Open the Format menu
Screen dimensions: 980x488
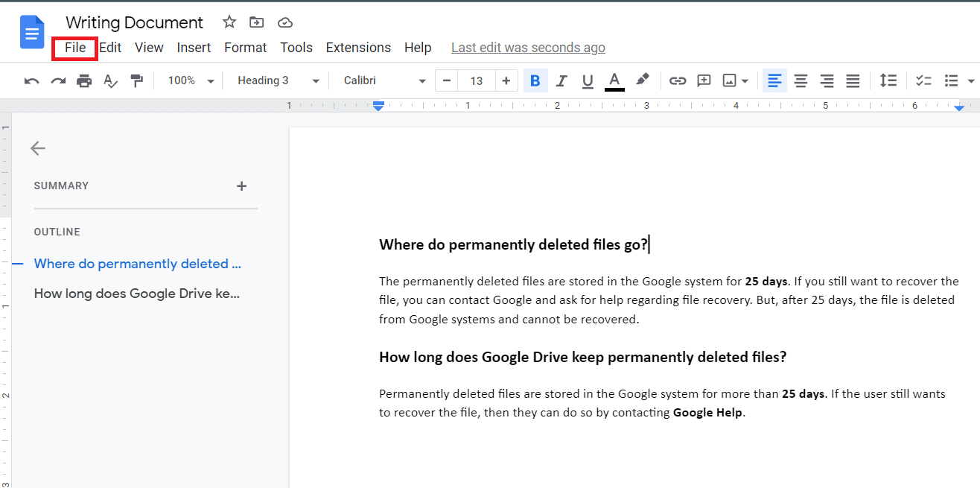(x=246, y=48)
